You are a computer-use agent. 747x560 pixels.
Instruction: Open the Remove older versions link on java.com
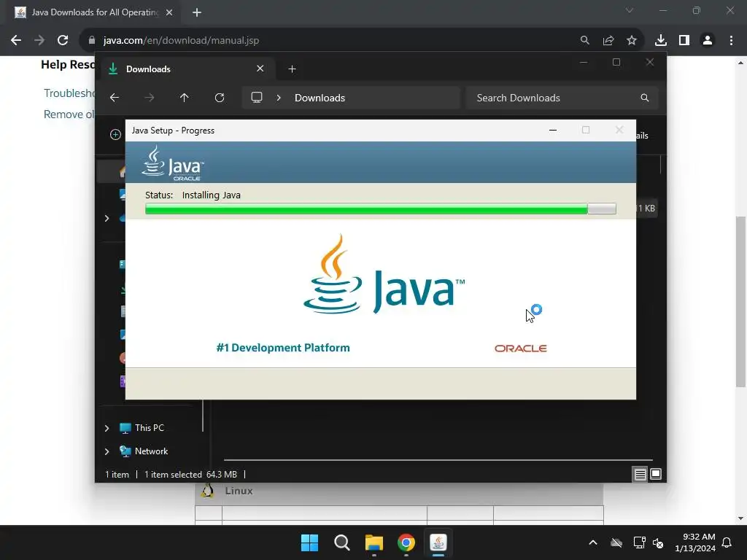[x=69, y=114]
